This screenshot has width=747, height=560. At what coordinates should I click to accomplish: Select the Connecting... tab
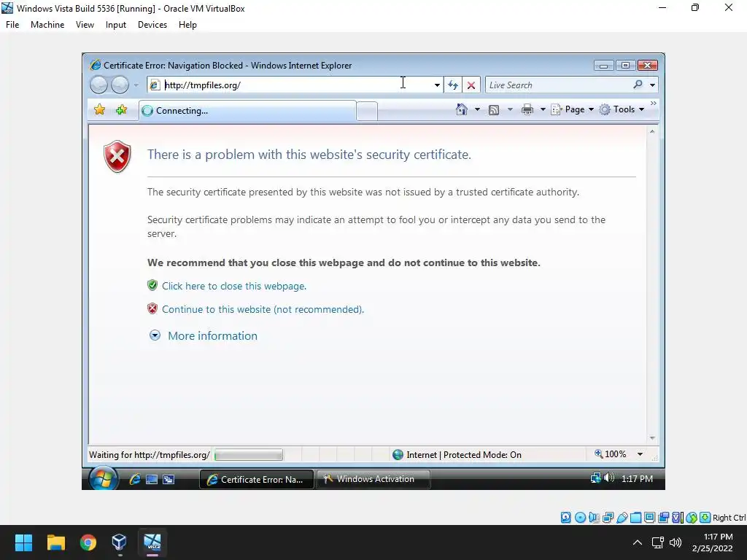click(x=247, y=111)
